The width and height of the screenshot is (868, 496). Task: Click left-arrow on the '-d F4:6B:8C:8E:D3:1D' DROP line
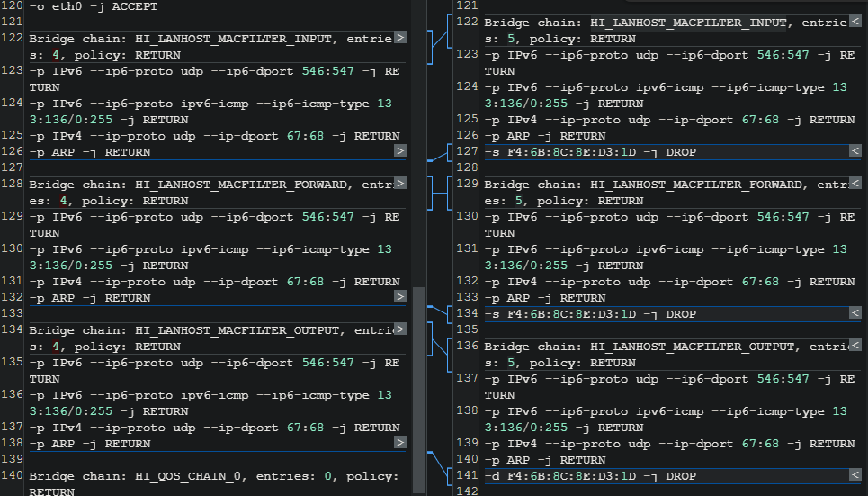coord(855,476)
